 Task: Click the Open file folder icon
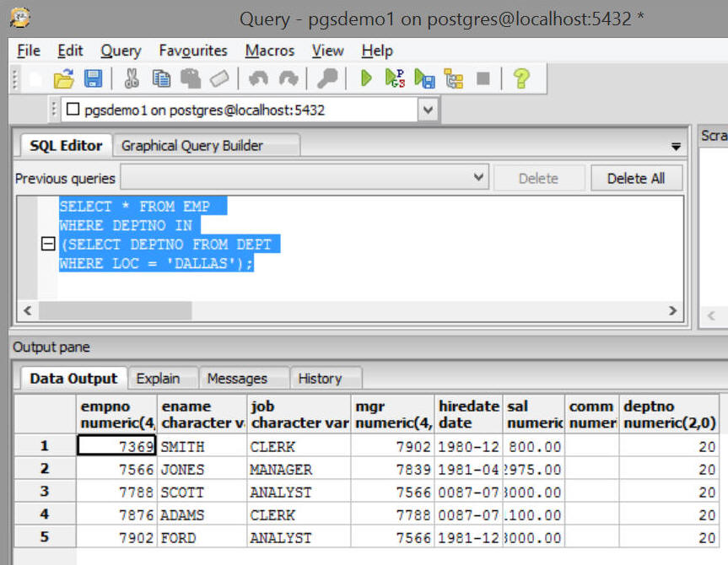pyautogui.click(x=63, y=79)
